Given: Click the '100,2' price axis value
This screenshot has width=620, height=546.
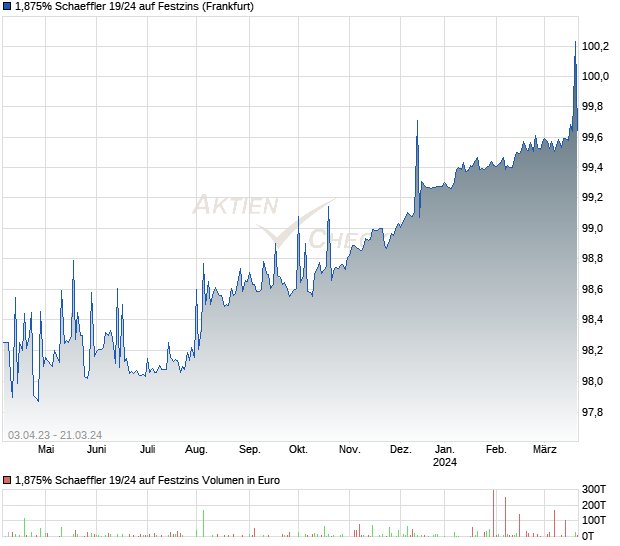Looking at the screenshot, I should [x=595, y=46].
